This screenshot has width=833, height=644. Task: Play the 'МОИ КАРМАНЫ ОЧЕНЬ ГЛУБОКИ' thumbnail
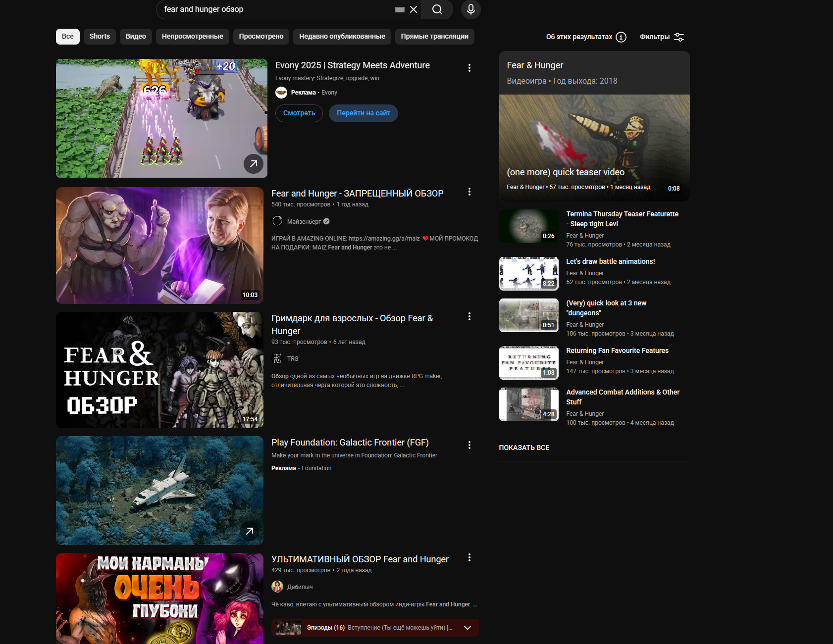(x=159, y=598)
